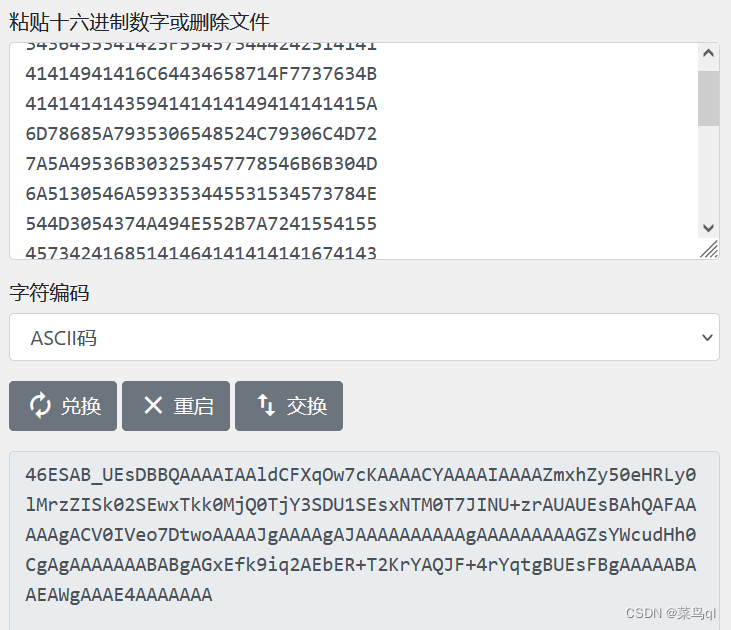This screenshot has width=731, height=630.
Task: Click the hex line starting 7A5A49536B30
Action: (x=201, y=164)
